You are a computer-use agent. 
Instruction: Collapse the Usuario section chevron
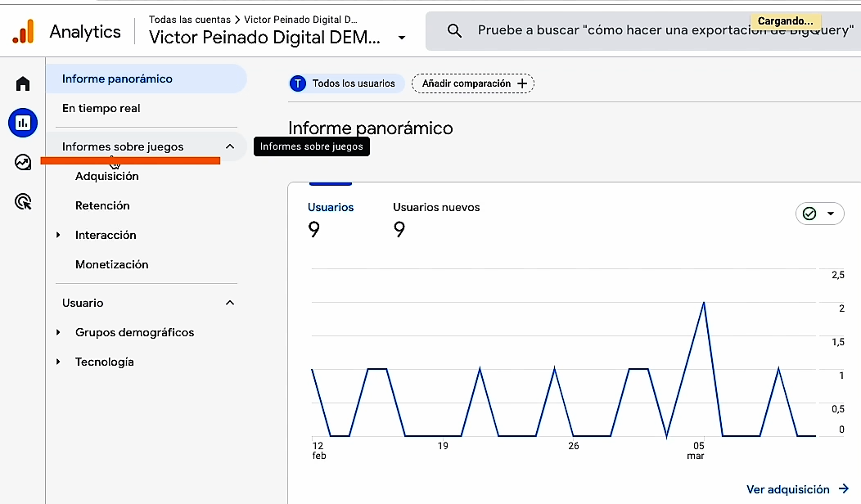[x=229, y=303]
